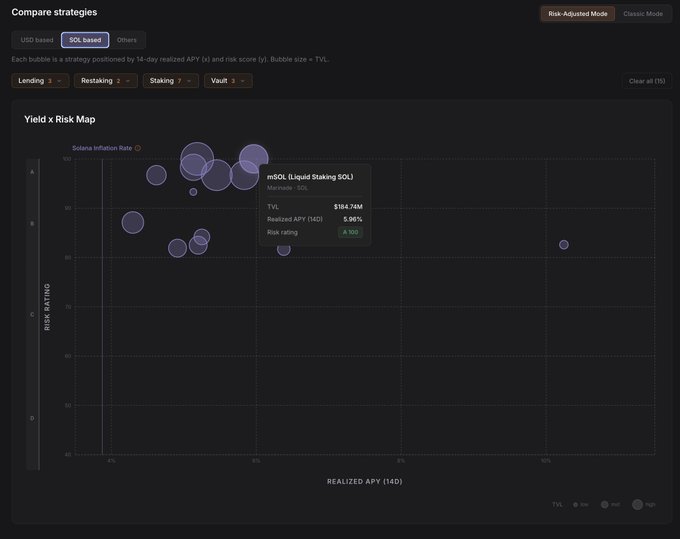The width and height of the screenshot is (680, 539).
Task: Click the isolated bubble beyond 10% APY
Action: 563,245
